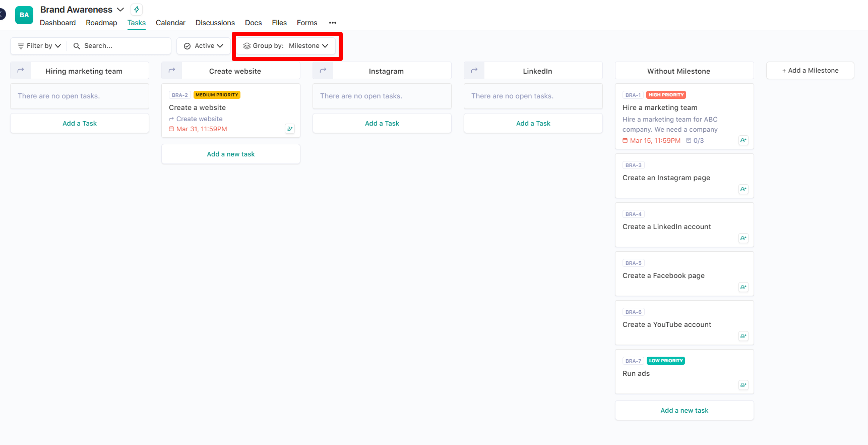Show more tabs with the ellipsis menu
Image resolution: width=868 pixels, height=445 pixels.
click(333, 23)
